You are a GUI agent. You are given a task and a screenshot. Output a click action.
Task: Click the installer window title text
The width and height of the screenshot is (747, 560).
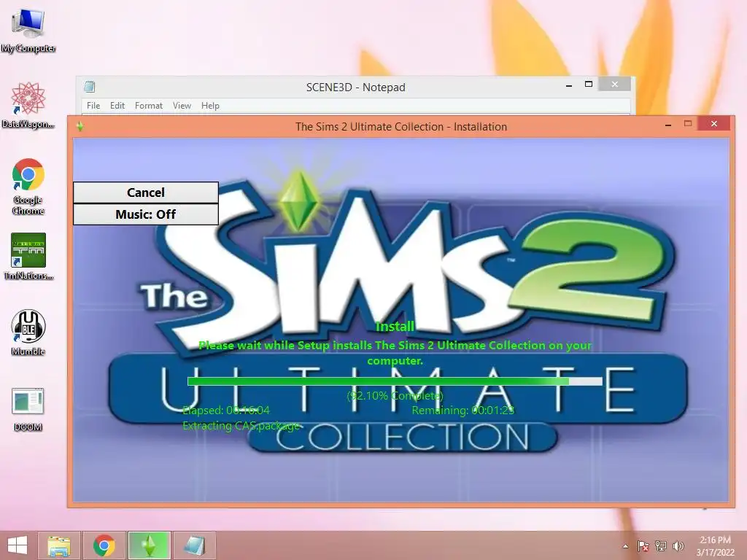(x=401, y=127)
